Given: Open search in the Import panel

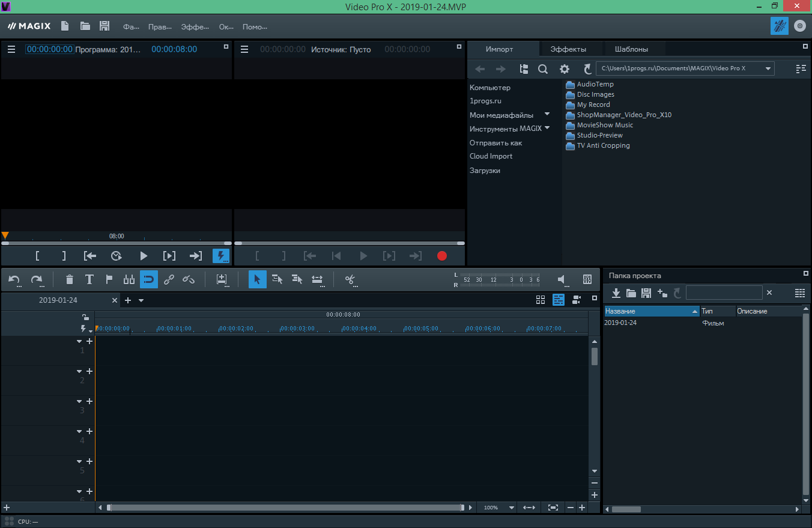Looking at the screenshot, I should pyautogui.click(x=543, y=68).
